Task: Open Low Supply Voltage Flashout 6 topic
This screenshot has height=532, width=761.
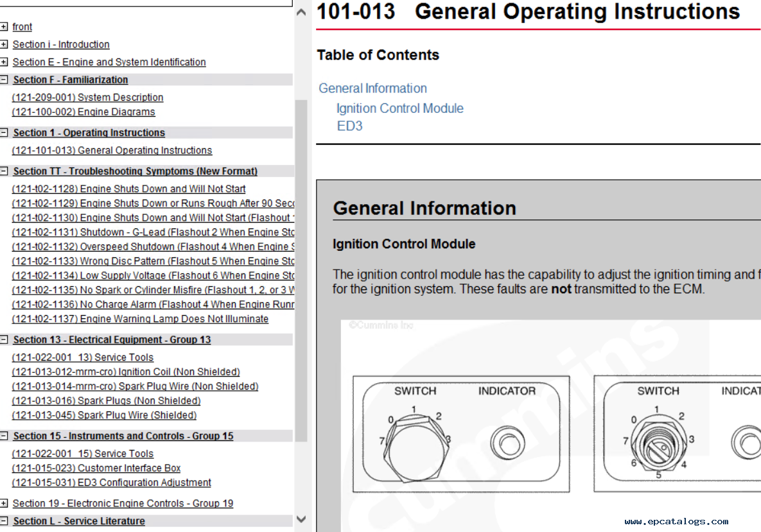Action: (153, 275)
